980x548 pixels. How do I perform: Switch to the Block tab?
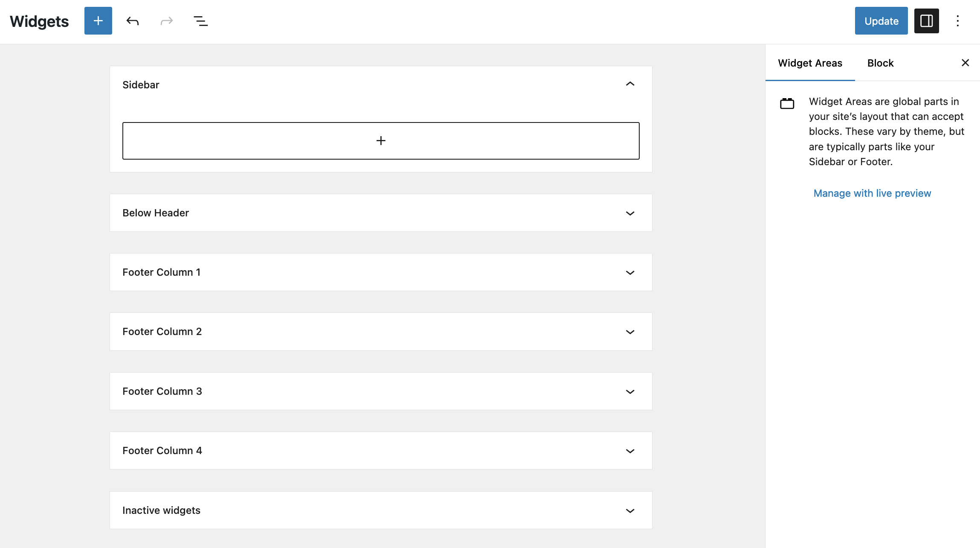tap(880, 63)
